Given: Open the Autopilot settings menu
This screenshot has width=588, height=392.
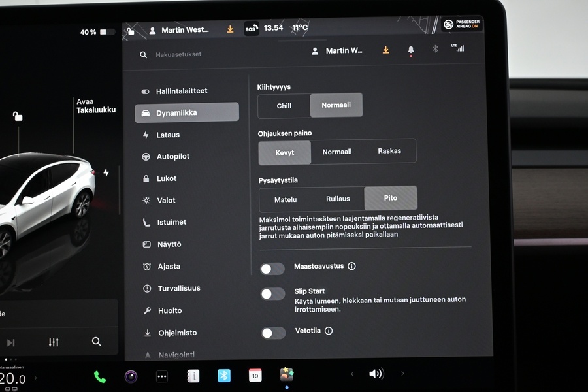Looking at the screenshot, I should (172, 157).
